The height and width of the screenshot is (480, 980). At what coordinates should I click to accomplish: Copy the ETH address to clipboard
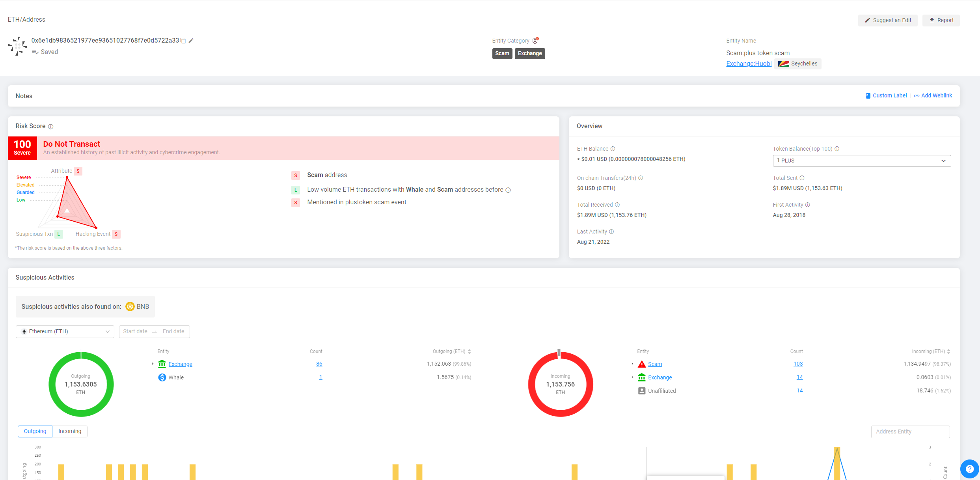point(183,41)
